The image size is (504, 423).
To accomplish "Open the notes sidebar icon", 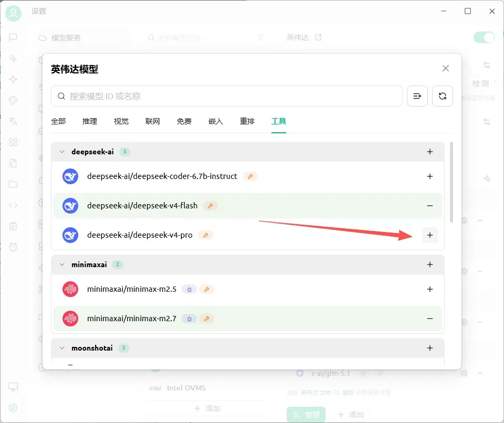I will click(x=13, y=226).
